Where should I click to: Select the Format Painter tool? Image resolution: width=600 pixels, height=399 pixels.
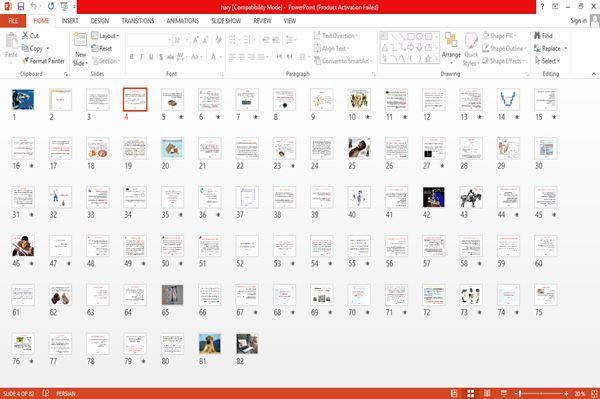click(43, 61)
